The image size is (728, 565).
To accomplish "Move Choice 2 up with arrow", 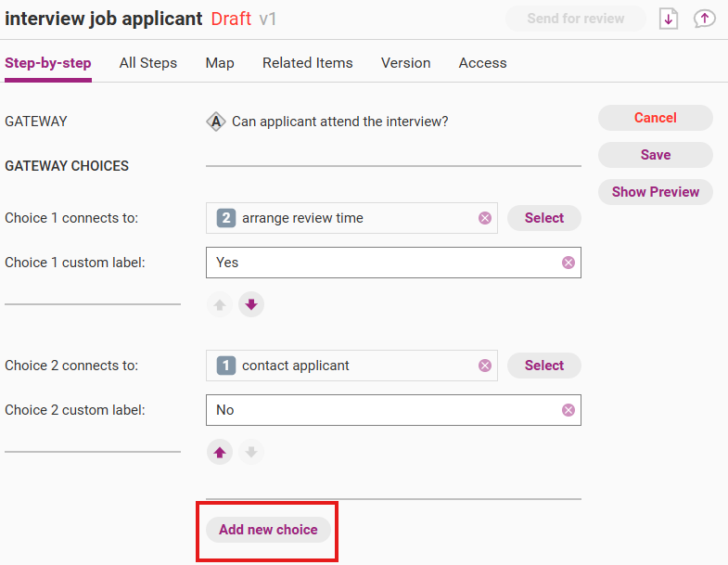I will (x=220, y=452).
